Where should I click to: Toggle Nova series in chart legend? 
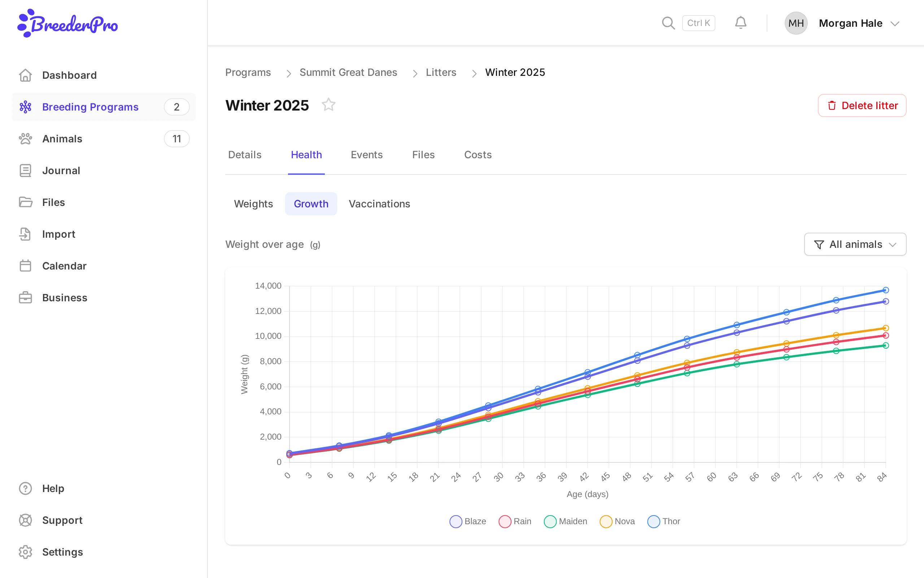click(617, 521)
